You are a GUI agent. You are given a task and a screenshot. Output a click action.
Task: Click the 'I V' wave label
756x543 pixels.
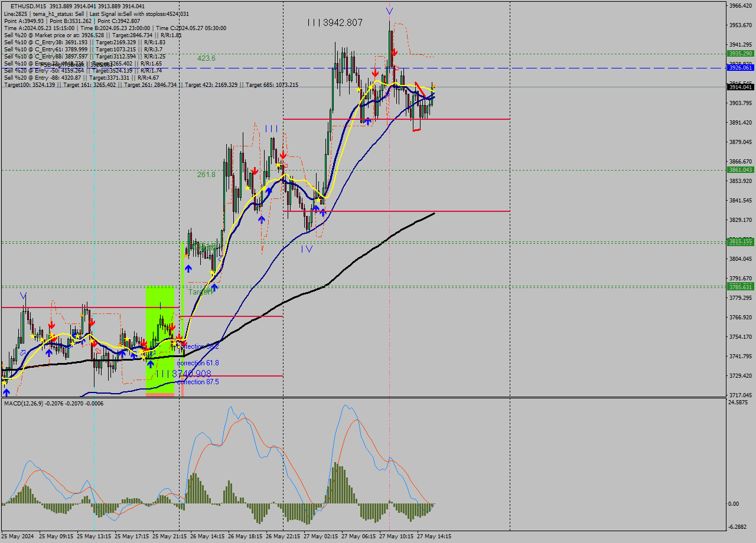[307, 249]
